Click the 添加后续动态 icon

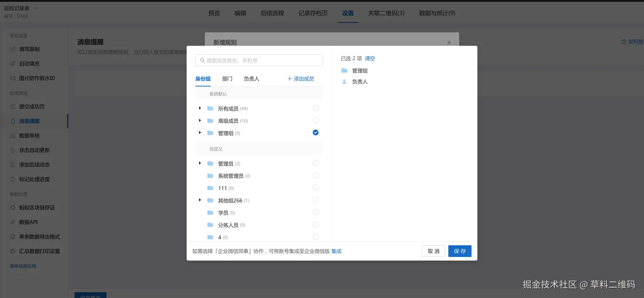pos(13,165)
